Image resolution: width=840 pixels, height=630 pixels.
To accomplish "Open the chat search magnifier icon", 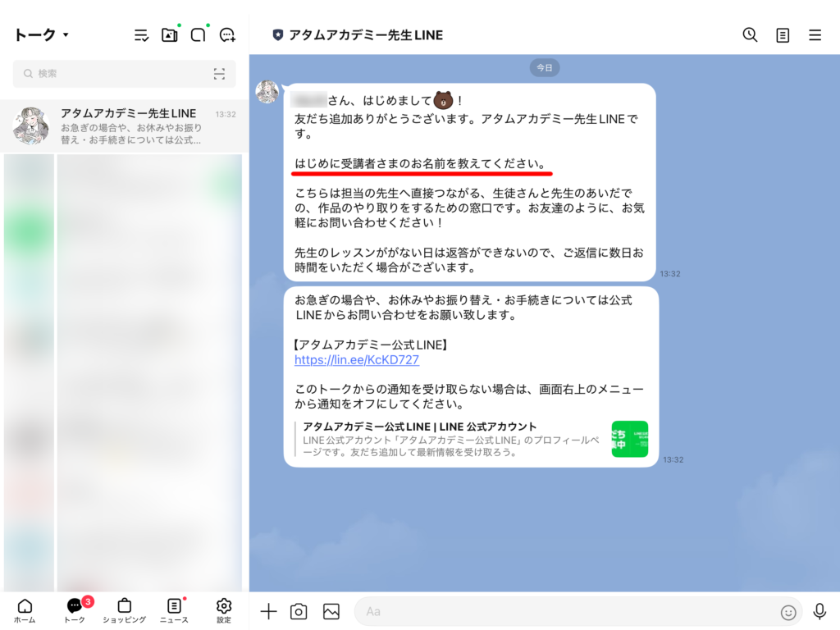I will [750, 34].
